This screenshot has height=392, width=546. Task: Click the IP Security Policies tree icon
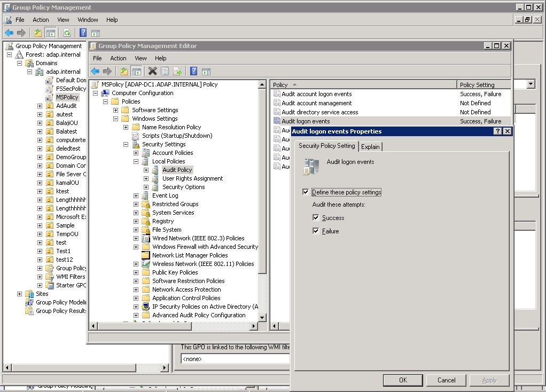[x=146, y=307]
